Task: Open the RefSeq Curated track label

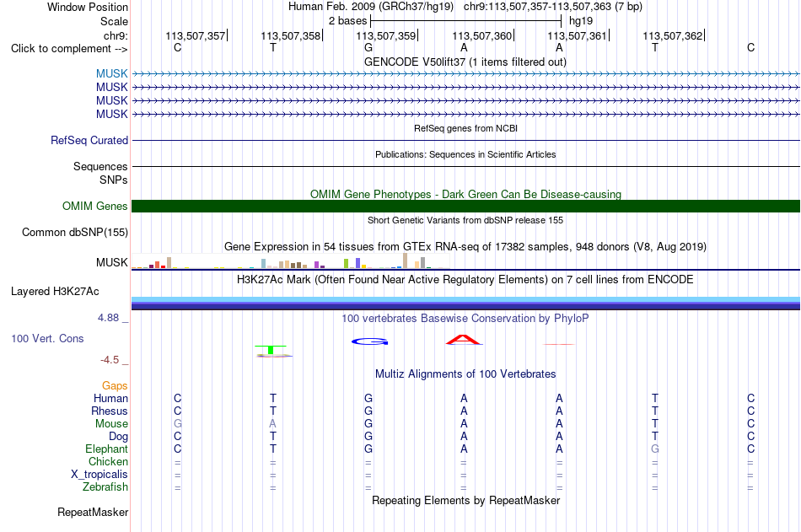Action: (89, 140)
